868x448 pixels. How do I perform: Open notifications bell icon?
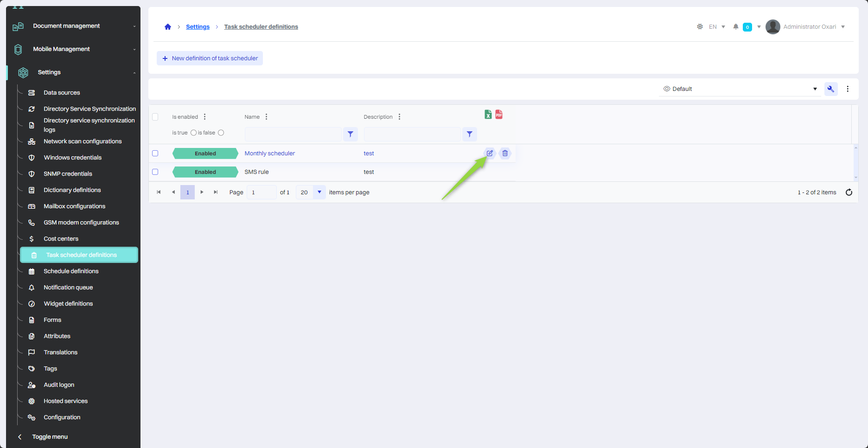point(735,27)
